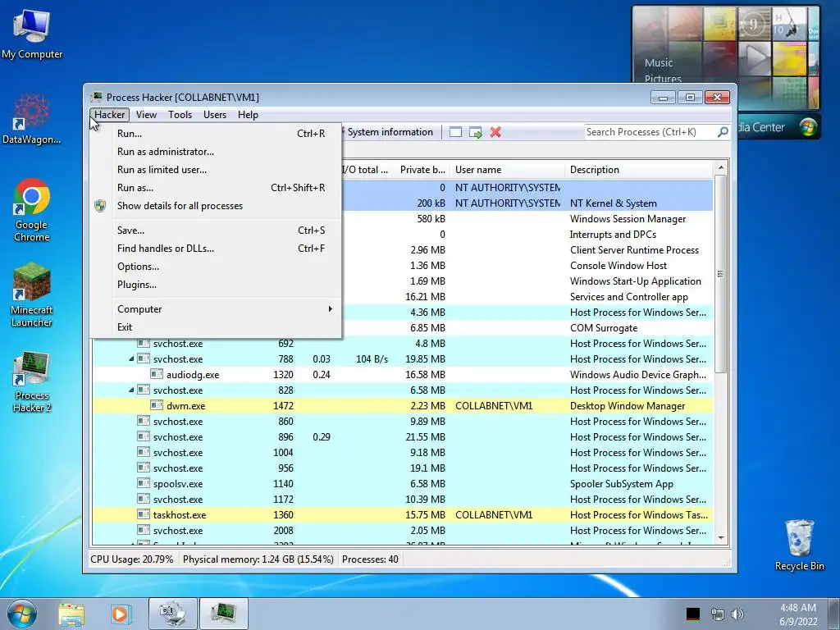Open Windows Explorer from the taskbar
840x630 pixels.
(71, 614)
